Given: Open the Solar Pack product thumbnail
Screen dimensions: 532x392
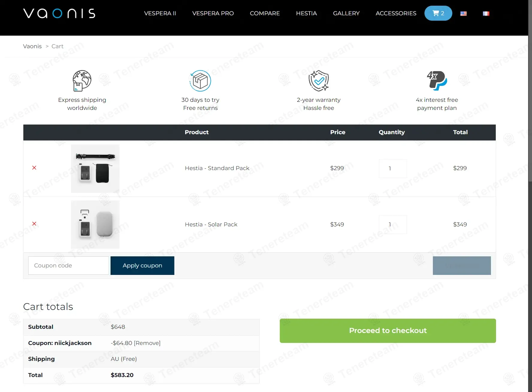Looking at the screenshot, I should 95,224.
